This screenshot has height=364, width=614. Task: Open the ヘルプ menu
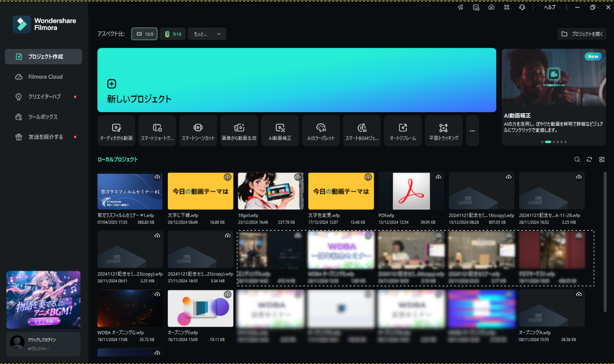tap(550, 7)
